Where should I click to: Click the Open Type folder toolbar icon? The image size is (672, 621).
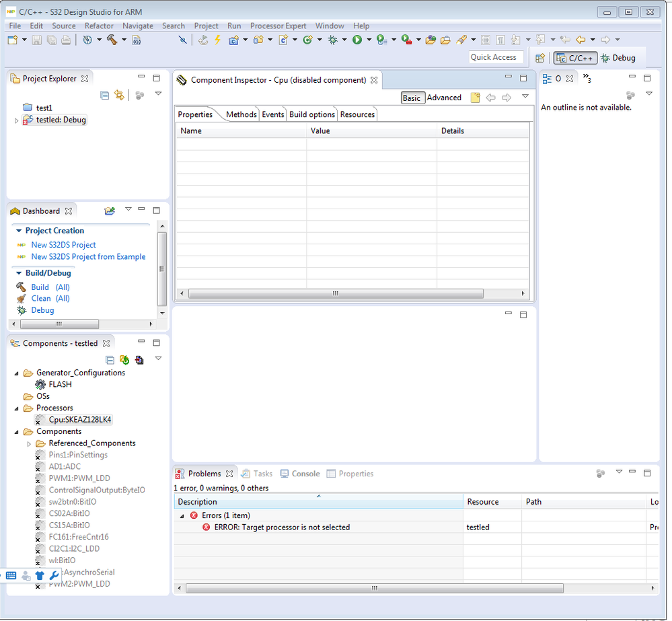[x=431, y=40]
